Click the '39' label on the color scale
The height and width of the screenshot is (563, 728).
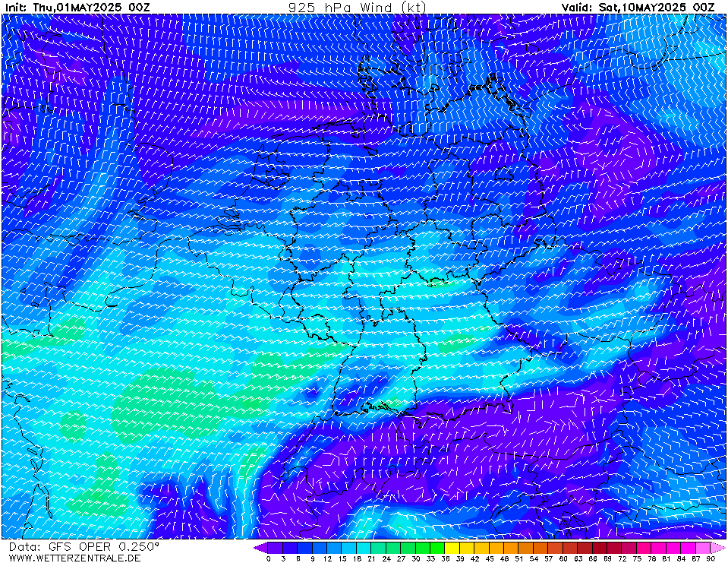(460, 558)
